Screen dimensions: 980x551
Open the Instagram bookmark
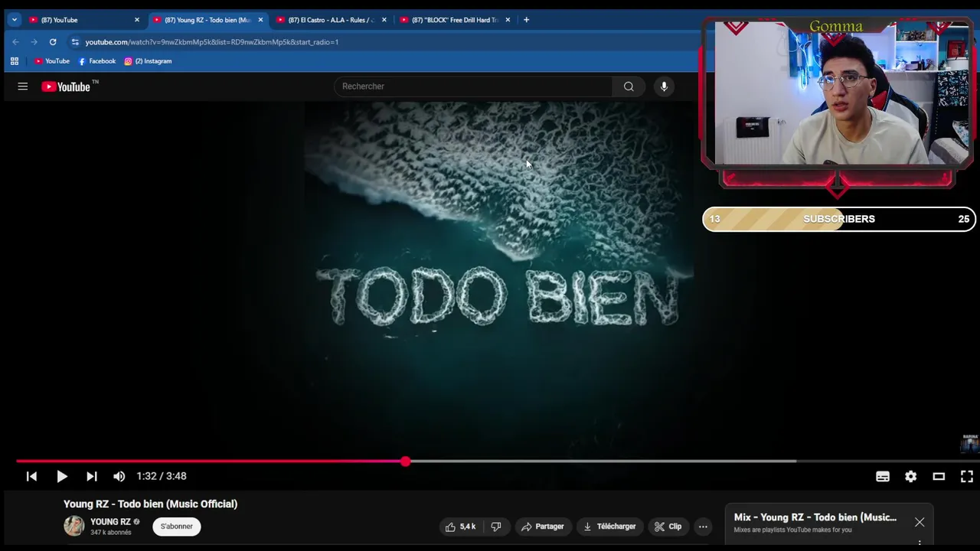click(x=148, y=61)
